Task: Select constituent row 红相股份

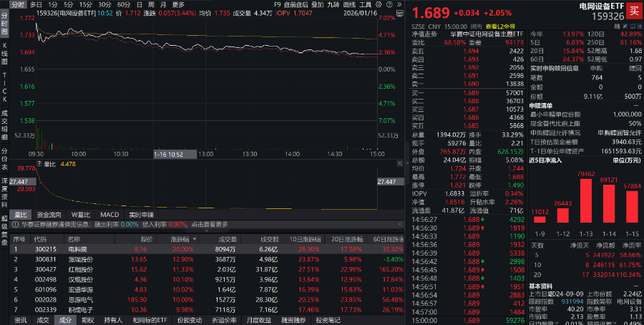Action: (207, 270)
